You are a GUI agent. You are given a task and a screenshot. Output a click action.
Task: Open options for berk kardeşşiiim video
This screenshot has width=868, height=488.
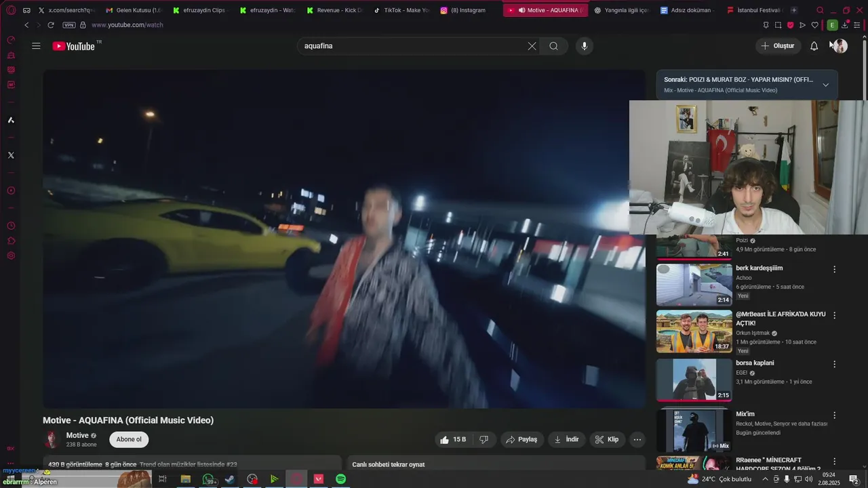[x=835, y=270]
